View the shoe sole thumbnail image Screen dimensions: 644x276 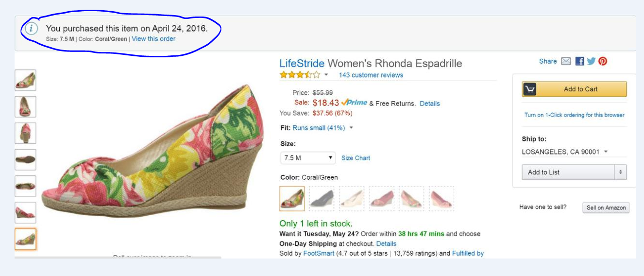click(x=25, y=159)
